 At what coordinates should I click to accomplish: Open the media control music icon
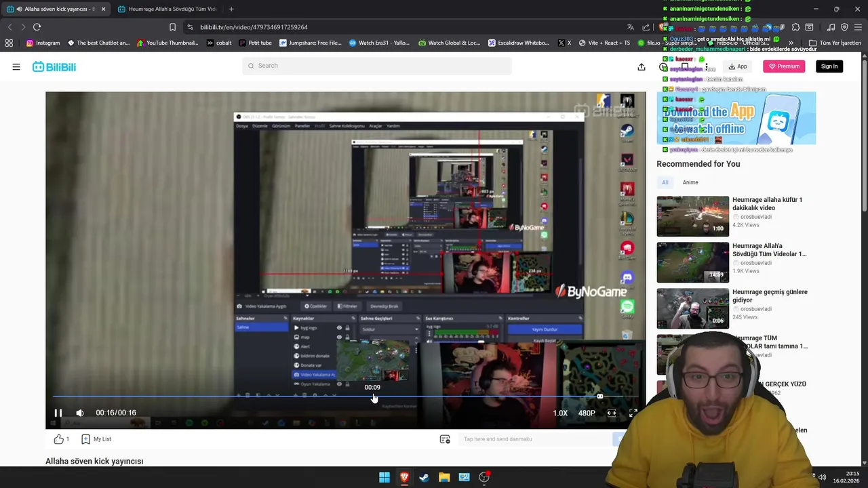coord(831,27)
